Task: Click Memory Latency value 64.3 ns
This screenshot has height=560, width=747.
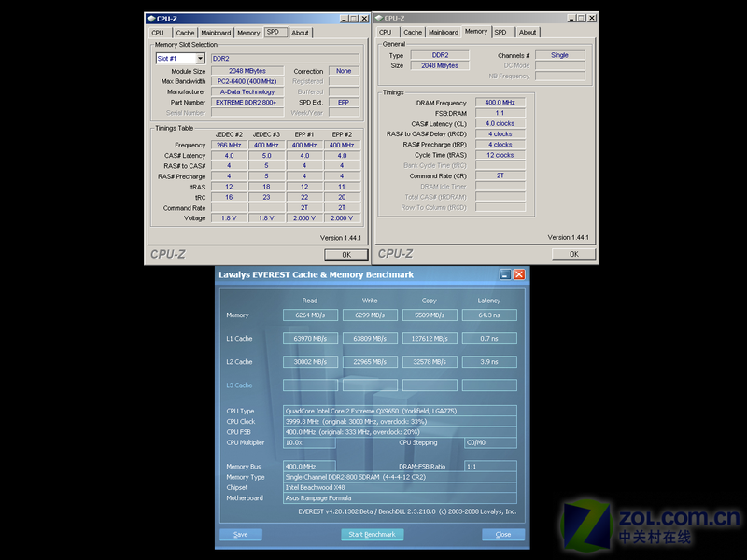Action: click(489, 315)
